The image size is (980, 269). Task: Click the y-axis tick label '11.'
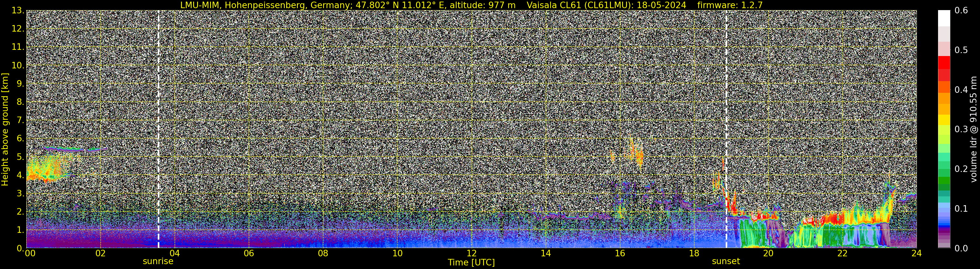tap(18, 47)
